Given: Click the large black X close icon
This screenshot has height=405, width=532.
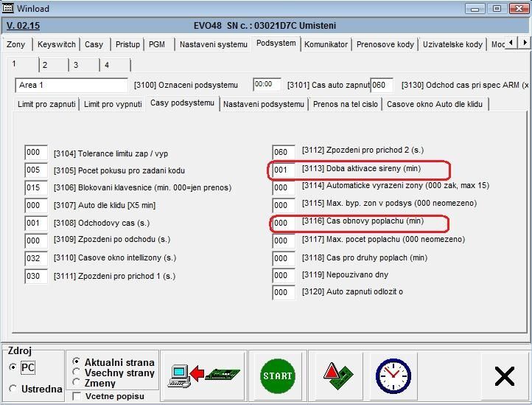Looking at the screenshot, I should (505, 376).
